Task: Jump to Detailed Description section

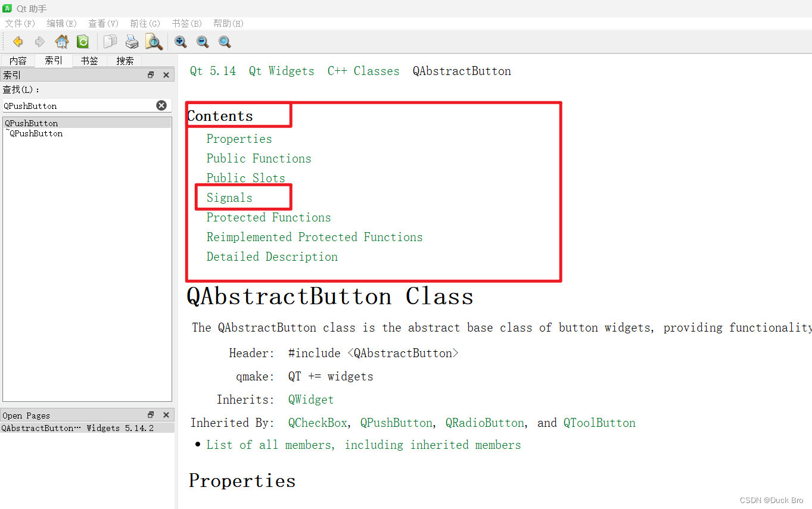Action: [x=272, y=257]
